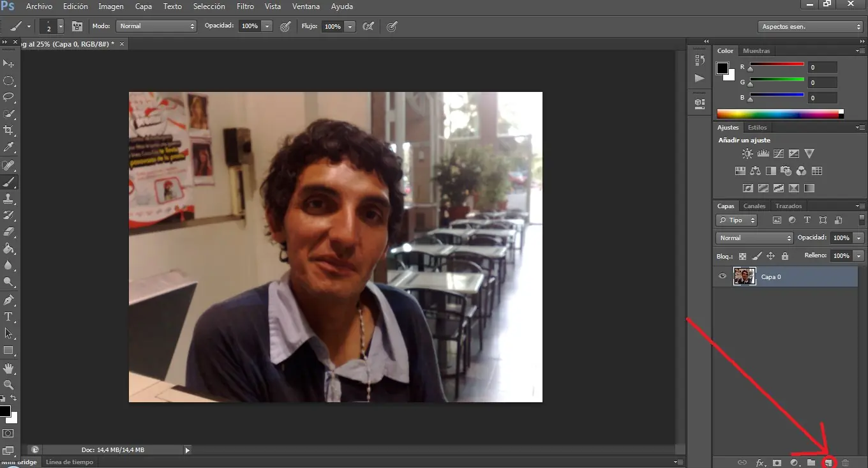Click the G value input field
868x468 pixels.
click(x=822, y=82)
